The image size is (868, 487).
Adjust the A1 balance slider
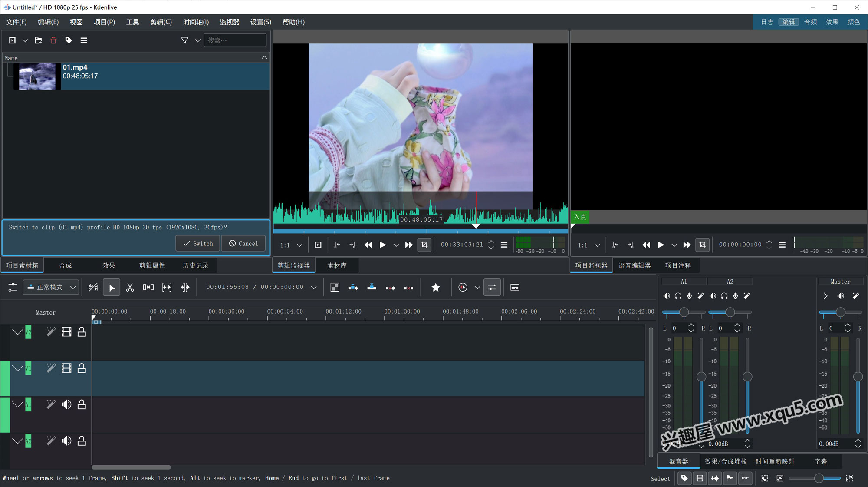(x=684, y=312)
